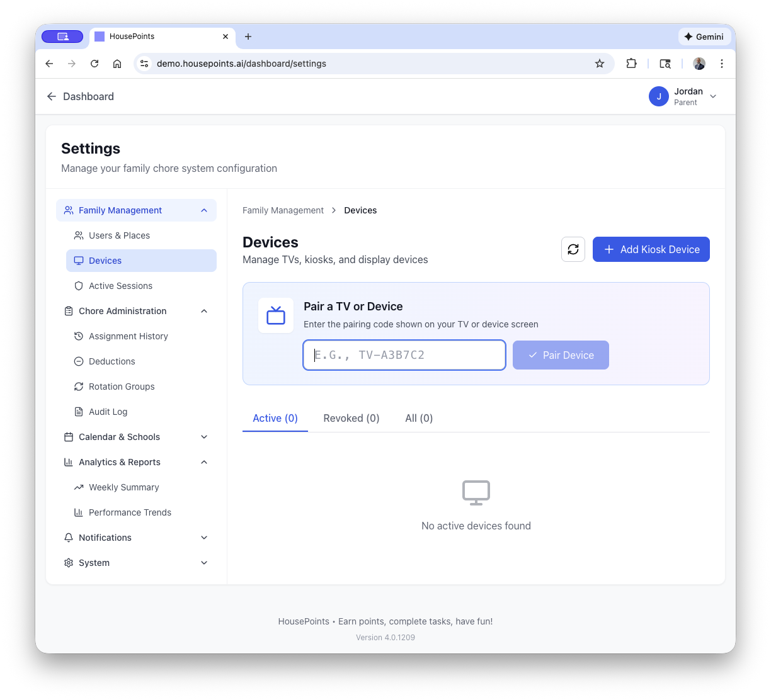Bookmark this page with the star icon
This screenshot has width=771, height=700.
(600, 64)
